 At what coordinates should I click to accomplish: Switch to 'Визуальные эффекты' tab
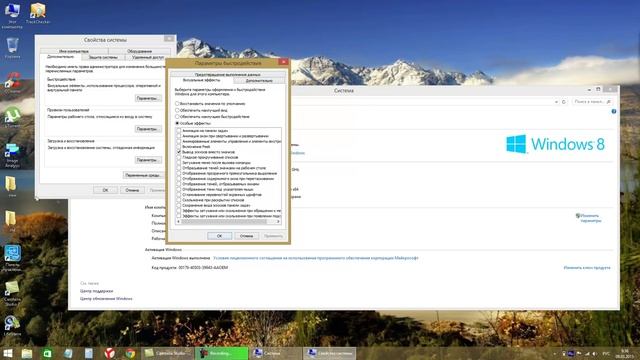pos(202,80)
